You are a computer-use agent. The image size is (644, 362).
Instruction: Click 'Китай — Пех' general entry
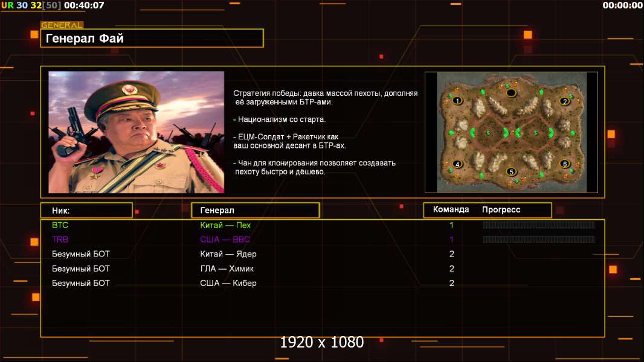coord(225,225)
